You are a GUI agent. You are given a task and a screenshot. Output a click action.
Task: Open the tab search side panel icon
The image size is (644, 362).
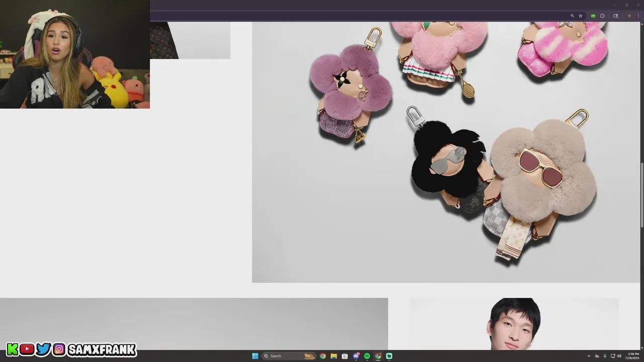pos(616,16)
